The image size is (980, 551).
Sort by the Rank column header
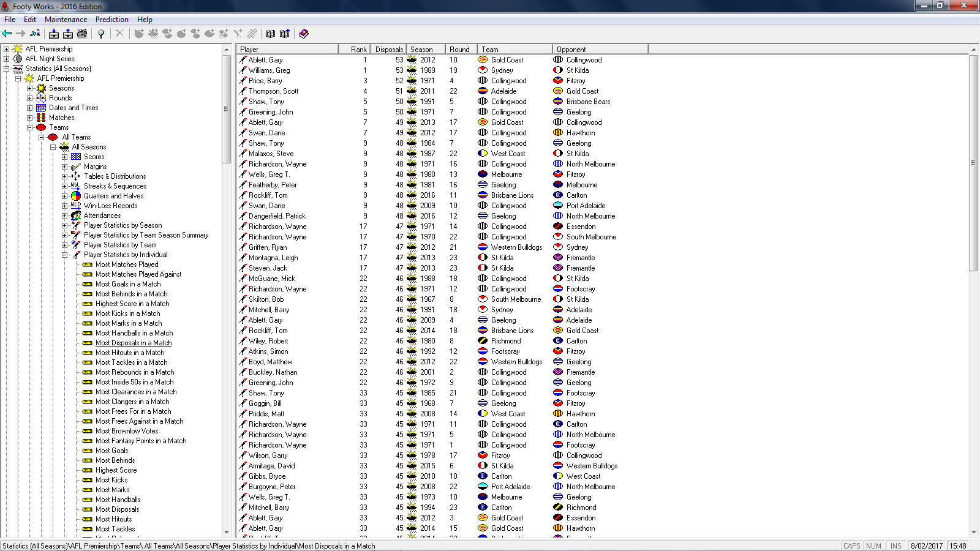[x=353, y=49]
